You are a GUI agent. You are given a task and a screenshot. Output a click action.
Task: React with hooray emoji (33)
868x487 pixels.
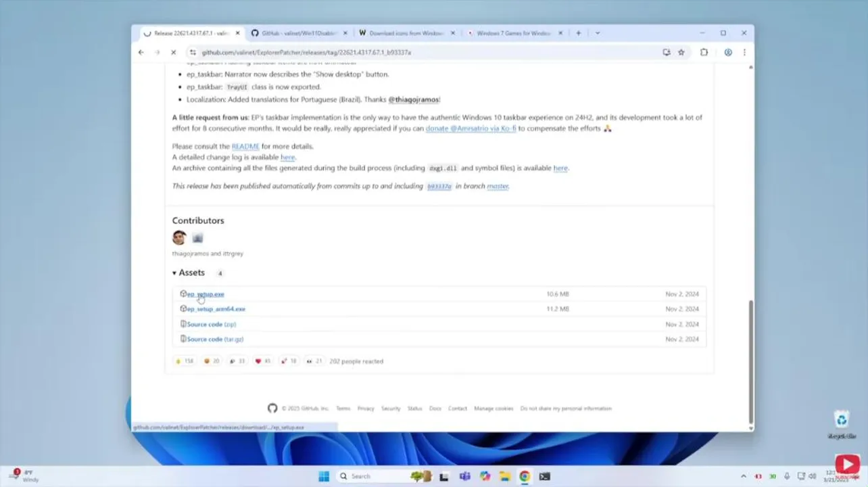[237, 361]
